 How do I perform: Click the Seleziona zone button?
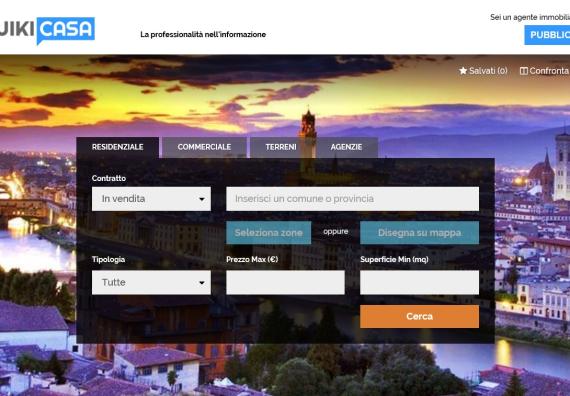[269, 233]
